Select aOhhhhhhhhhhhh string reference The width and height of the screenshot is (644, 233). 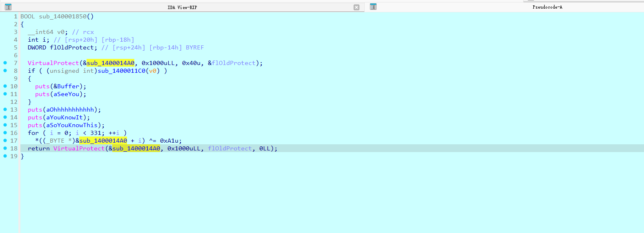[x=70, y=110]
